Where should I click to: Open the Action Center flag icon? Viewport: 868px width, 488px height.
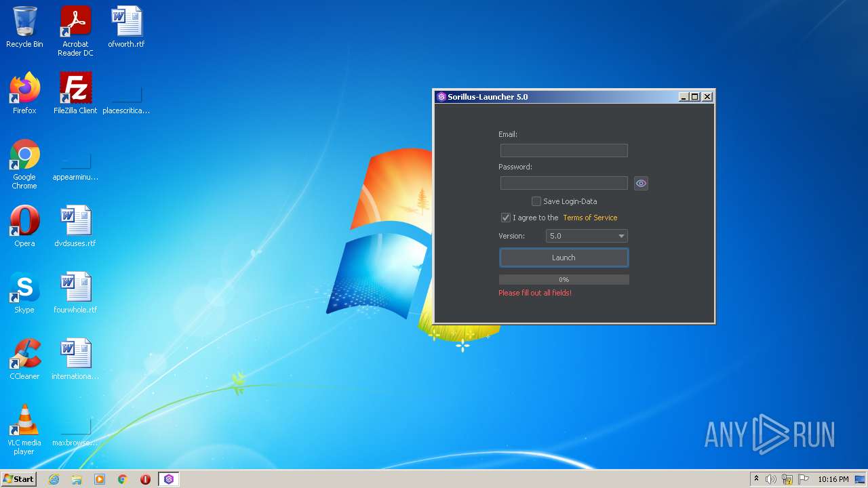804,479
